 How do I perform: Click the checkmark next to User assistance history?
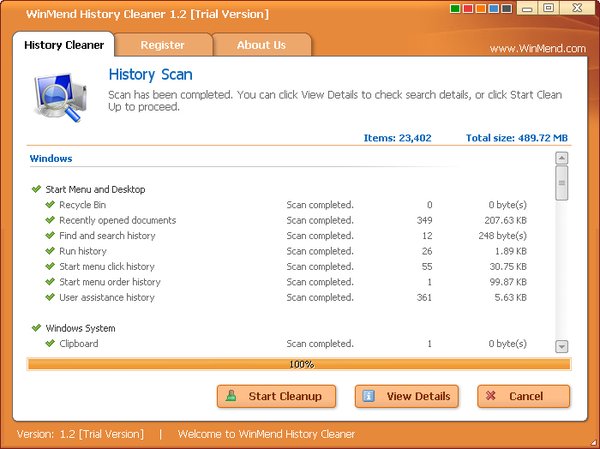tap(50, 297)
